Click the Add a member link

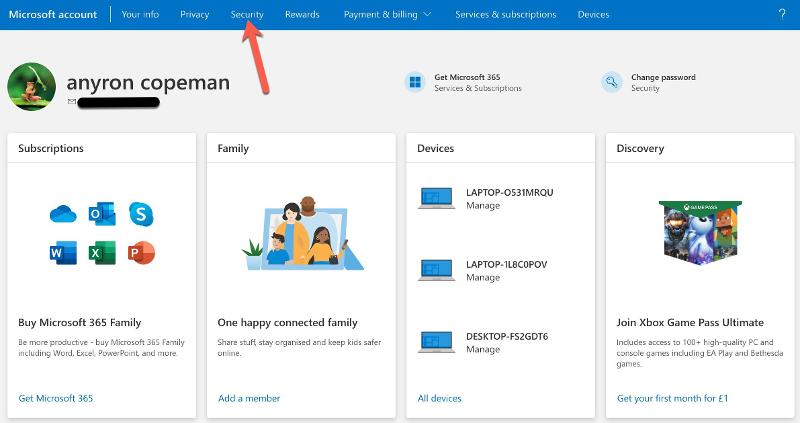[249, 398]
